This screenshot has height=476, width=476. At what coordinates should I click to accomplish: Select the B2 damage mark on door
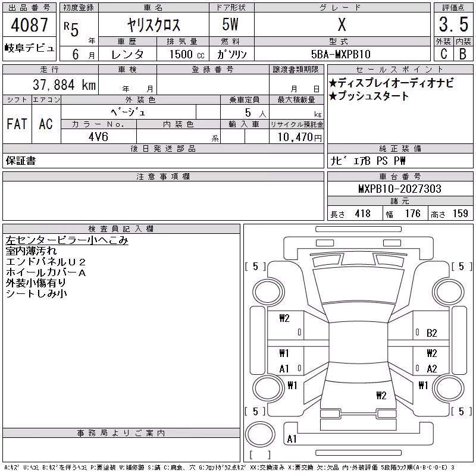[x=432, y=333]
